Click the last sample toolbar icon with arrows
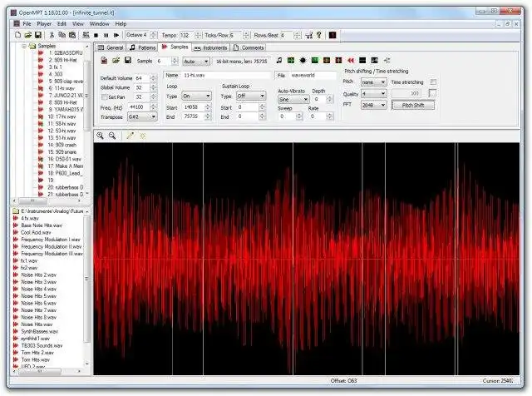 click(x=387, y=61)
